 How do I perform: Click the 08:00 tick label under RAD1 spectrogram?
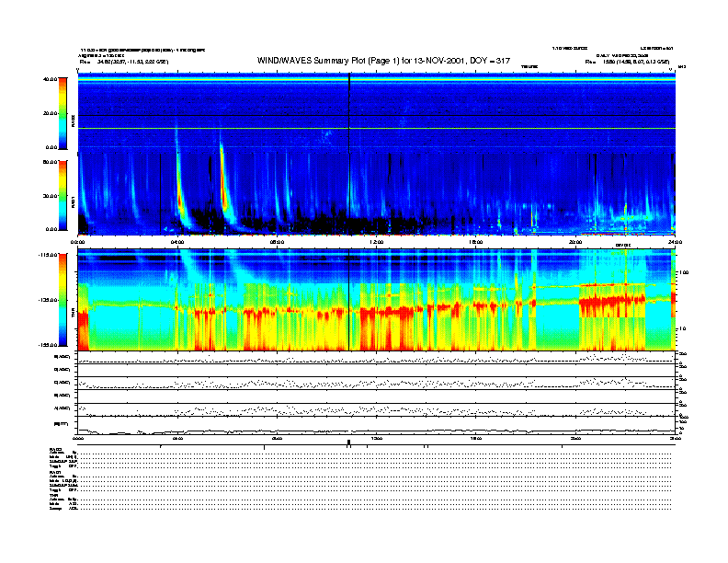pos(277,242)
